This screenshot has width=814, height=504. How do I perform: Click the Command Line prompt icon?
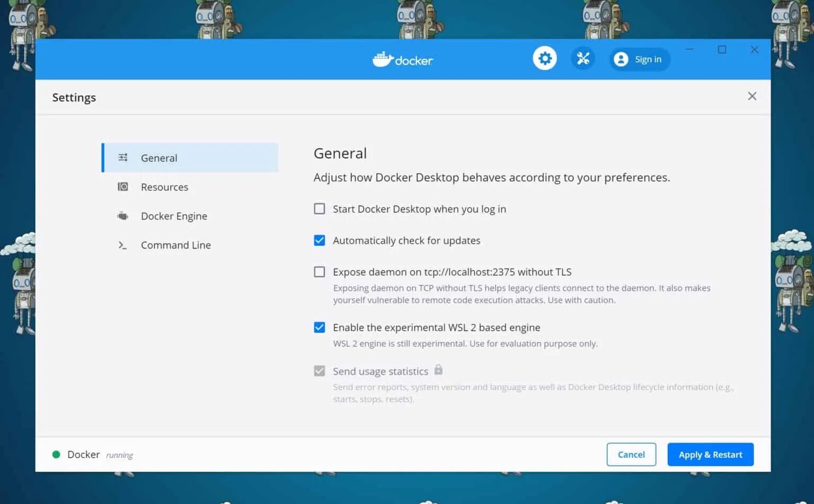pyautogui.click(x=122, y=245)
